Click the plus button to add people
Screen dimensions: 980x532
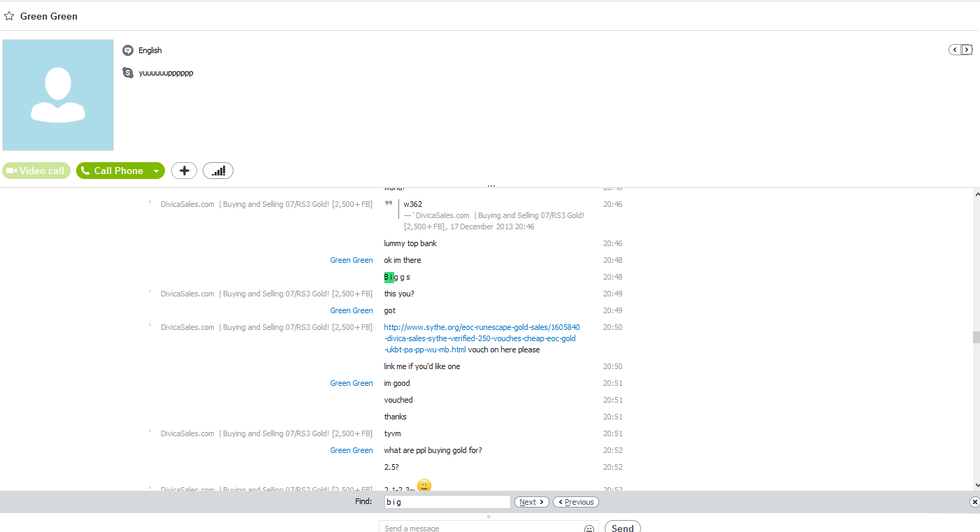pyautogui.click(x=185, y=171)
